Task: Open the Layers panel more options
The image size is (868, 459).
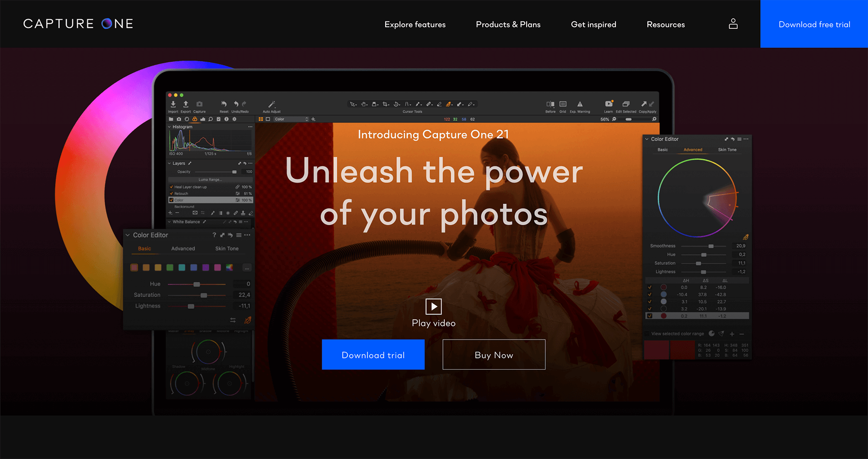Action: click(250, 163)
